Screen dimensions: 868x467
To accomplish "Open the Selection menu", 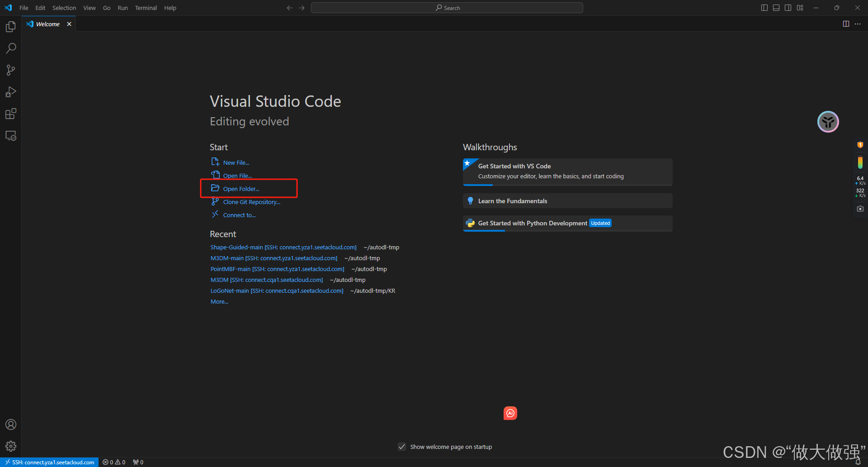I will point(64,8).
